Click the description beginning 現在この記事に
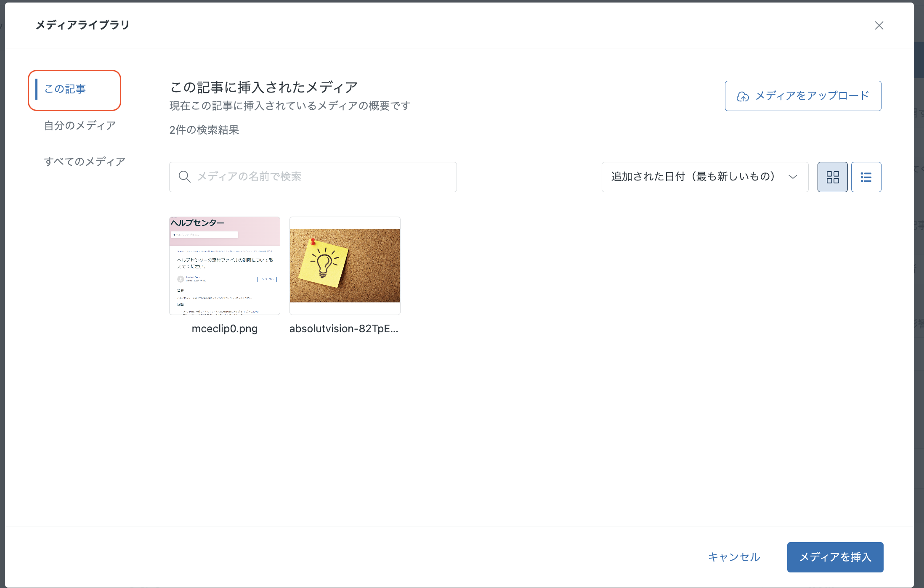This screenshot has width=924, height=588. click(x=290, y=106)
